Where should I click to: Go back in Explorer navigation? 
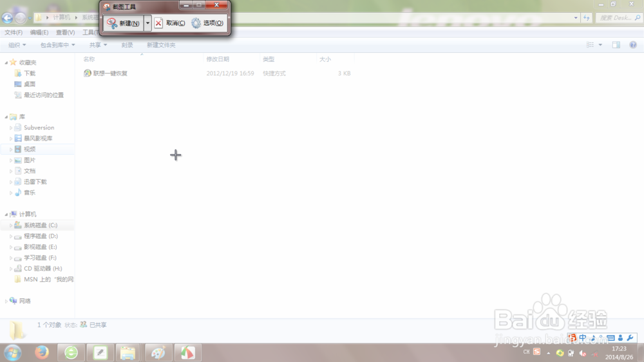[7, 17]
